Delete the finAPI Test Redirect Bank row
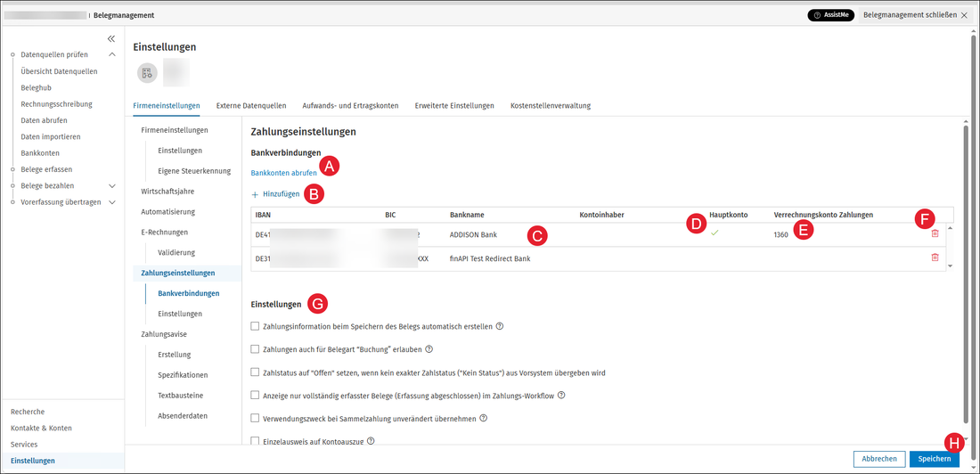This screenshot has height=474, width=980. pyautogui.click(x=935, y=257)
